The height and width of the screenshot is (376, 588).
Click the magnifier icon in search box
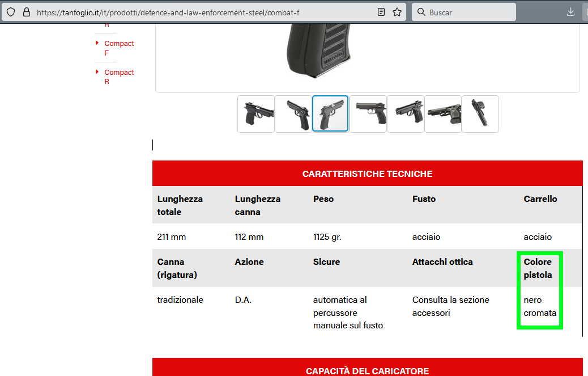pyautogui.click(x=421, y=12)
